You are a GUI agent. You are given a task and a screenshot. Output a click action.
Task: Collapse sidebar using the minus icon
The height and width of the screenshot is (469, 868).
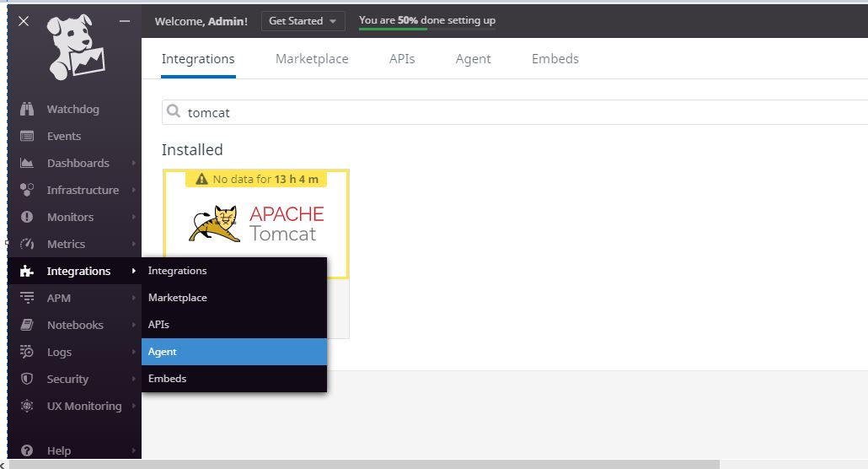click(x=125, y=21)
